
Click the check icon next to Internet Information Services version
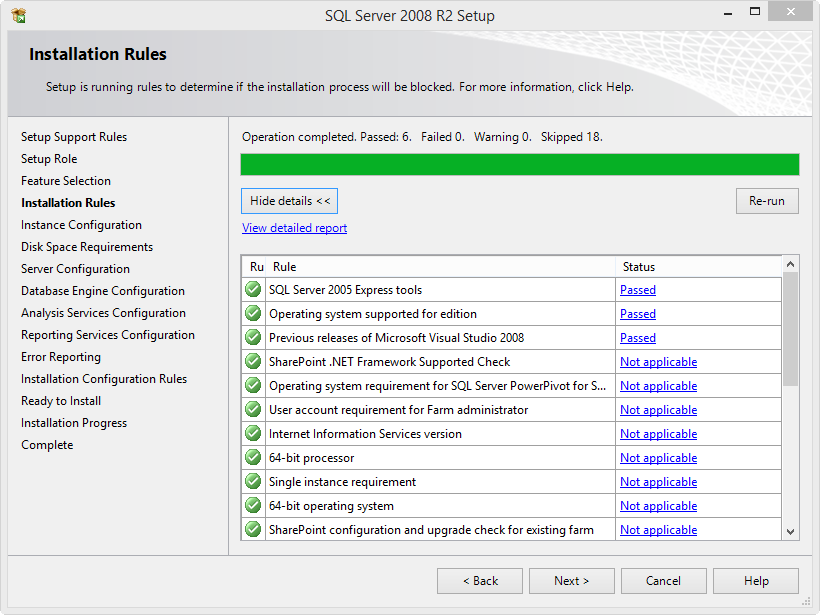[x=252, y=433]
